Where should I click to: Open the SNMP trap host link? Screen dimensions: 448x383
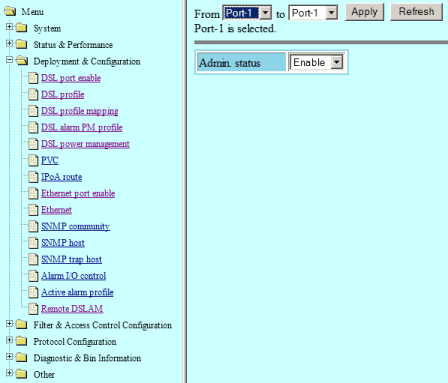coord(72,260)
